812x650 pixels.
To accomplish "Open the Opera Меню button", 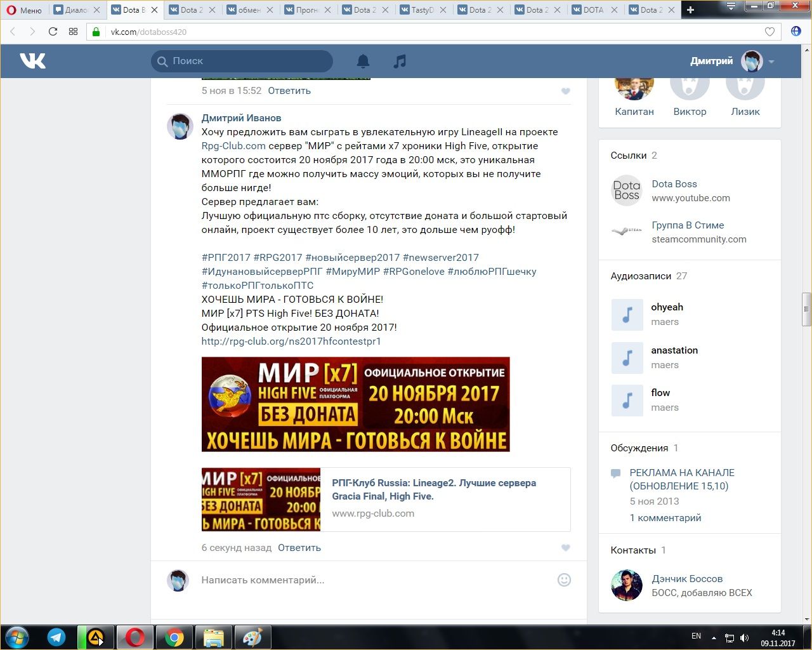I will tap(24, 10).
